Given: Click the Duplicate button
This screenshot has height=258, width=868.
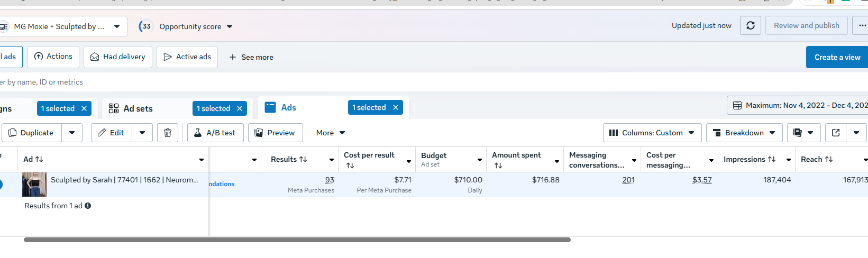Looking at the screenshot, I should pos(32,133).
